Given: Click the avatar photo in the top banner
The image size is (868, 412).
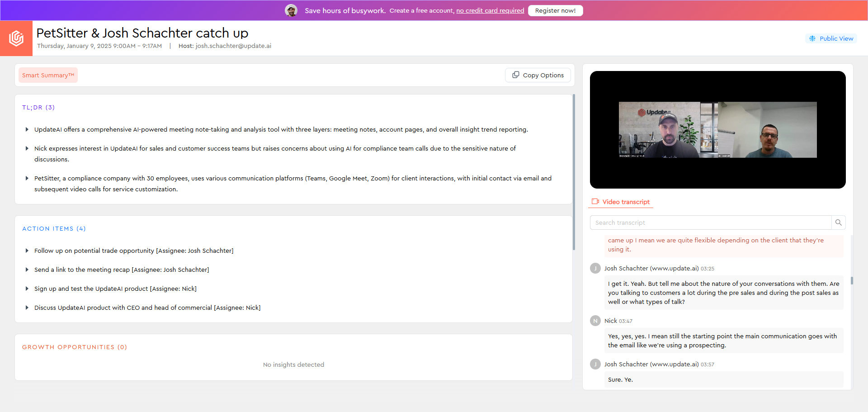Looking at the screenshot, I should click(x=291, y=10).
